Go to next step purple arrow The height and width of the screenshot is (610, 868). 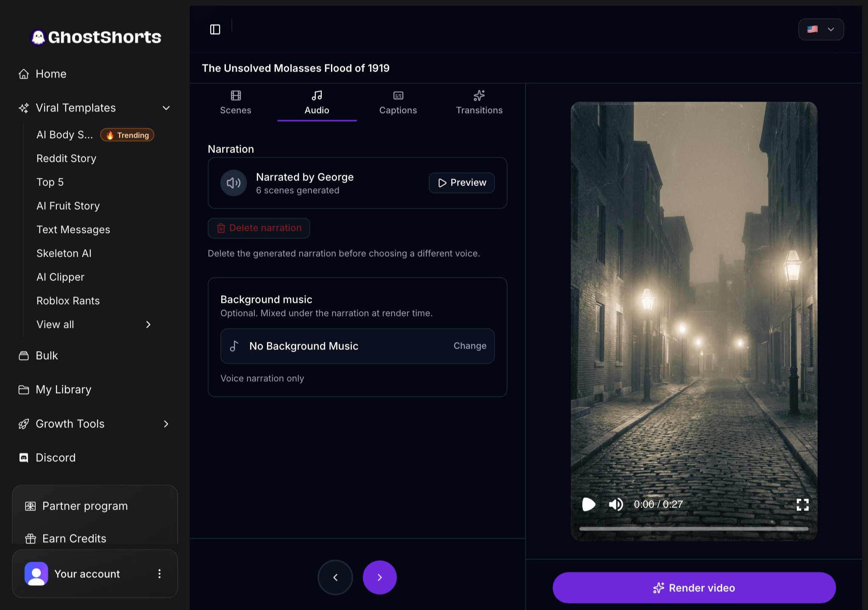point(380,577)
